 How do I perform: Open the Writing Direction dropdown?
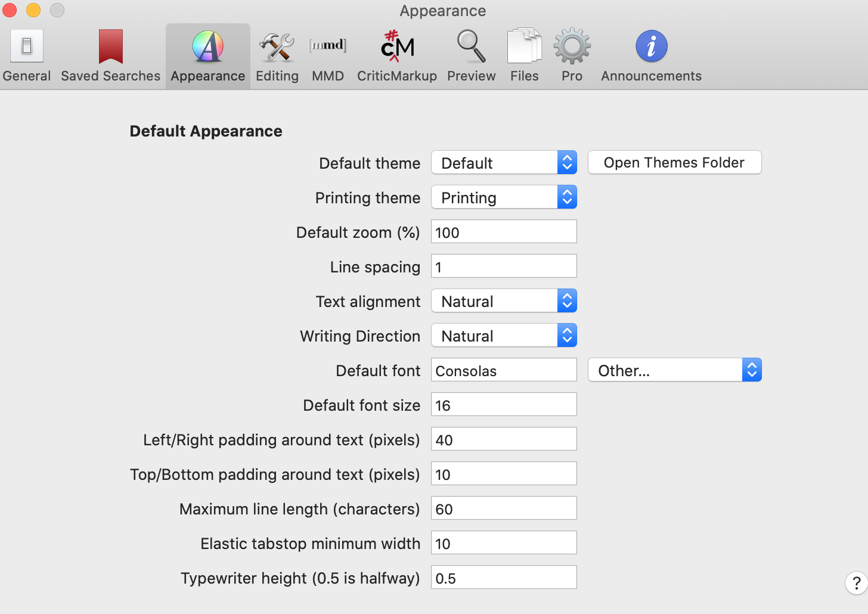pyautogui.click(x=504, y=336)
